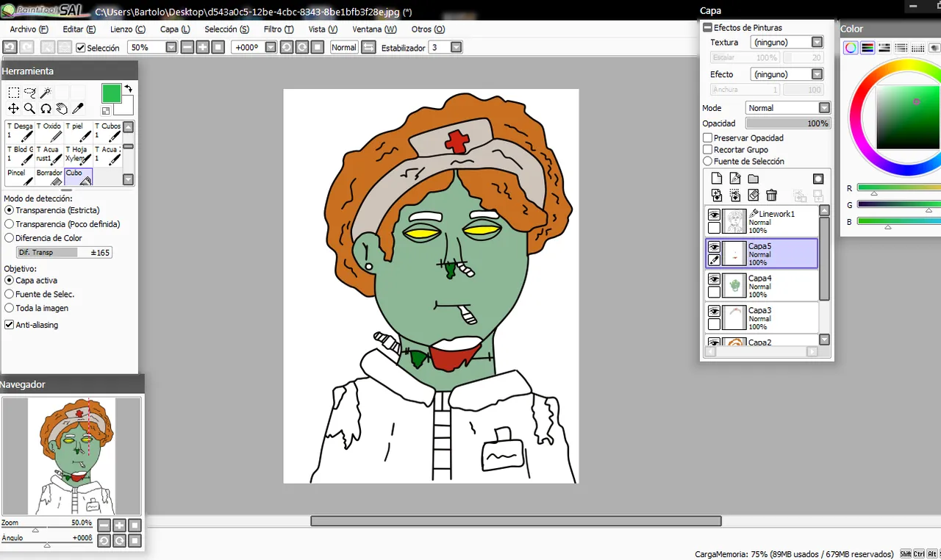Open the Otros menu
The height and width of the screenshot is (560, 941).
pos(429,29)
